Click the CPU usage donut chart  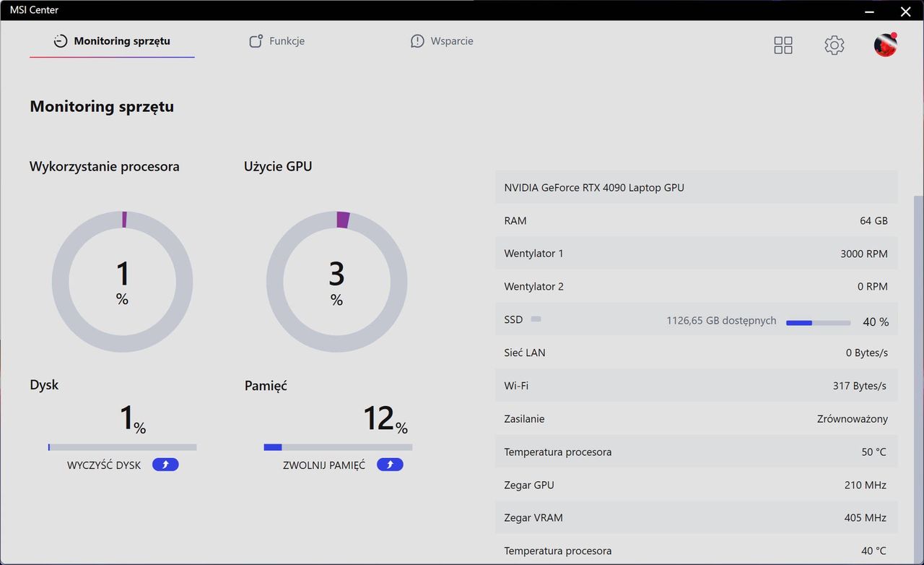pyautogui.click(x=122, y=282)
